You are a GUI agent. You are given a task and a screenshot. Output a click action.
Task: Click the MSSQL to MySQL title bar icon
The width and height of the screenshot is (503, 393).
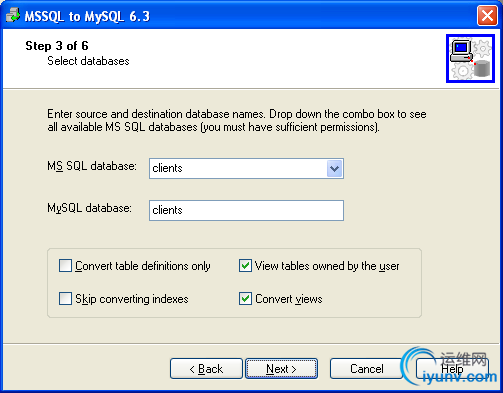click(x=13, y=15)
